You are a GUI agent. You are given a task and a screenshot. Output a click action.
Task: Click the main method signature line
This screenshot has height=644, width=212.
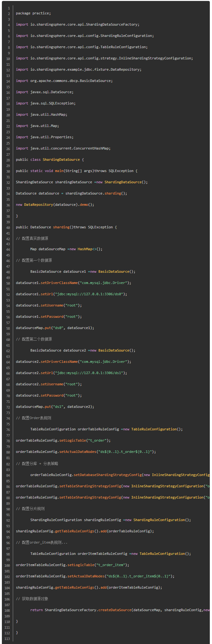(76, 171)
